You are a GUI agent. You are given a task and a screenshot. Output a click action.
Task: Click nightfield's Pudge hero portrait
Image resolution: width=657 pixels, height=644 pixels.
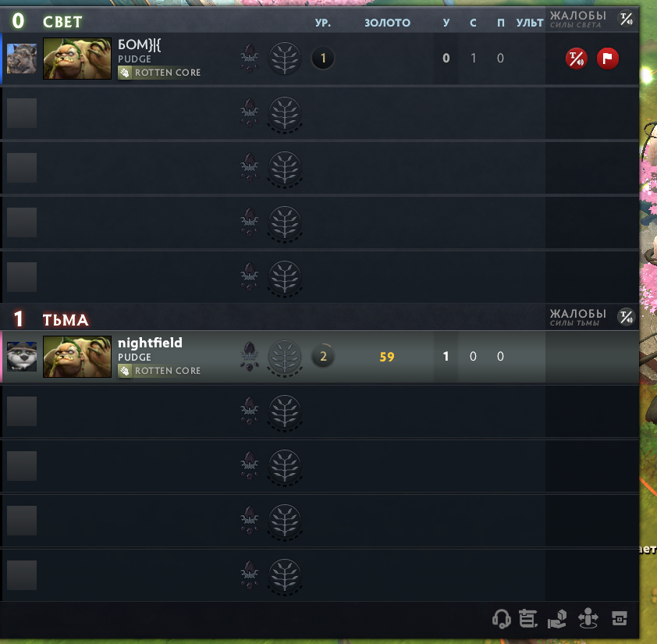(77, 357)
